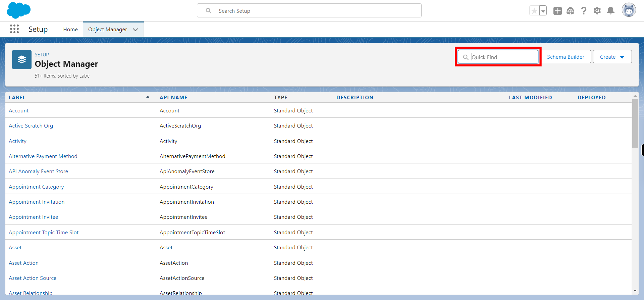This screenshot has height=300, width=644.
Task: Sort by the LAST MODIFIED column
Action: (530, 97)
